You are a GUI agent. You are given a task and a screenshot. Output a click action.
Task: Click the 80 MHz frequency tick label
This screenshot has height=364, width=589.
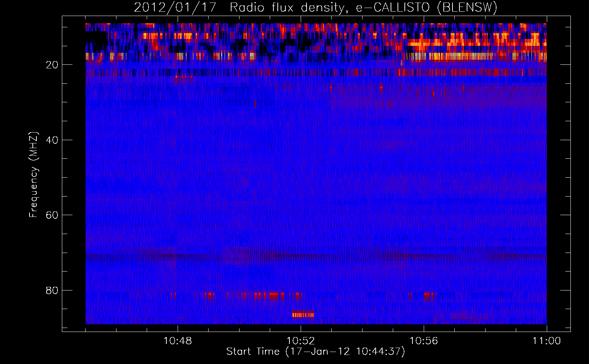(x=52, y=290)
